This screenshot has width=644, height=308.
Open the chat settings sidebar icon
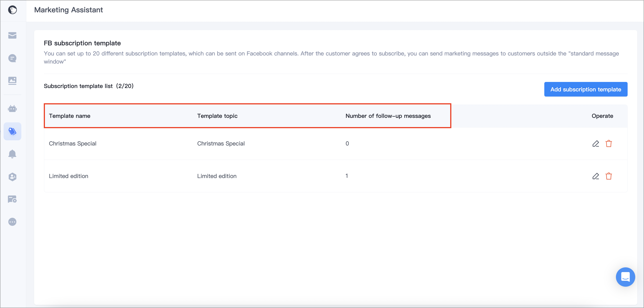coord(12,199)
